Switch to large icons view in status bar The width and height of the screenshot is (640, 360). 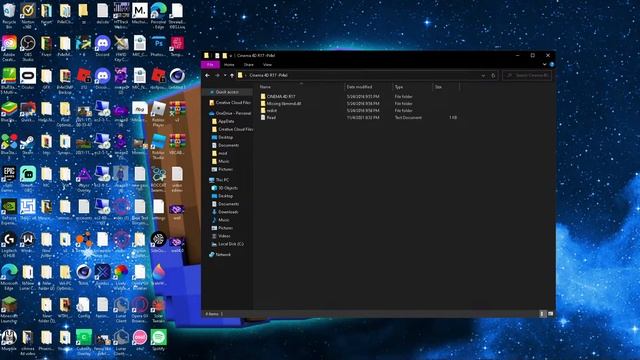pos(550,313)
